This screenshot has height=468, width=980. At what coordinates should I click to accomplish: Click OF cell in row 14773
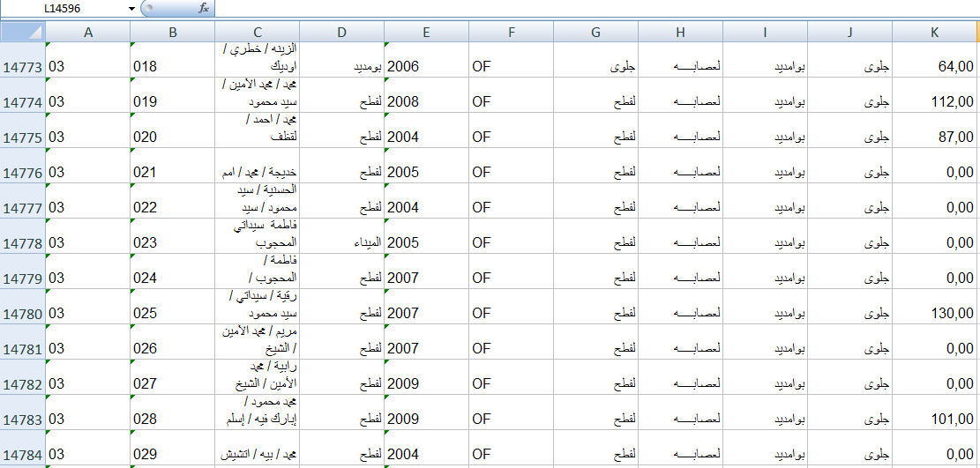[x=512, y=60]
